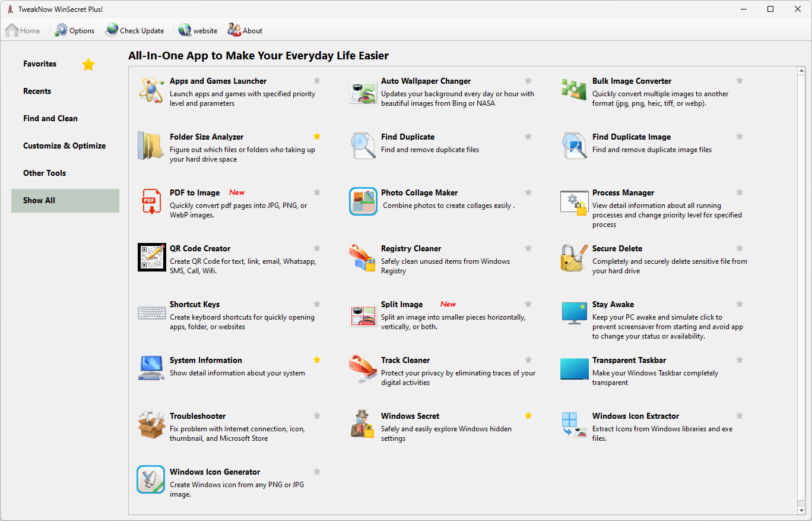The width and height of the screenshot is (812, 521).
Task: Click the Transparent Taskbar title
Action: point(629,360)
